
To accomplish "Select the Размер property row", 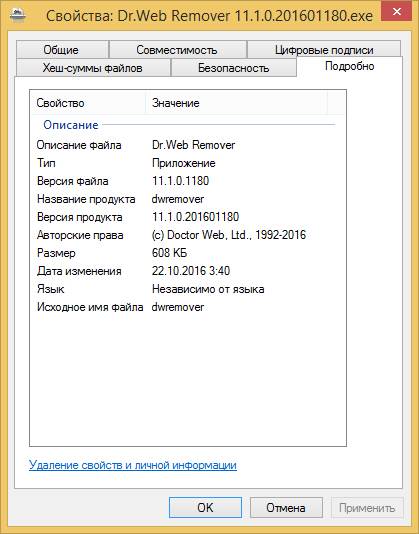I will coord(188,253).
